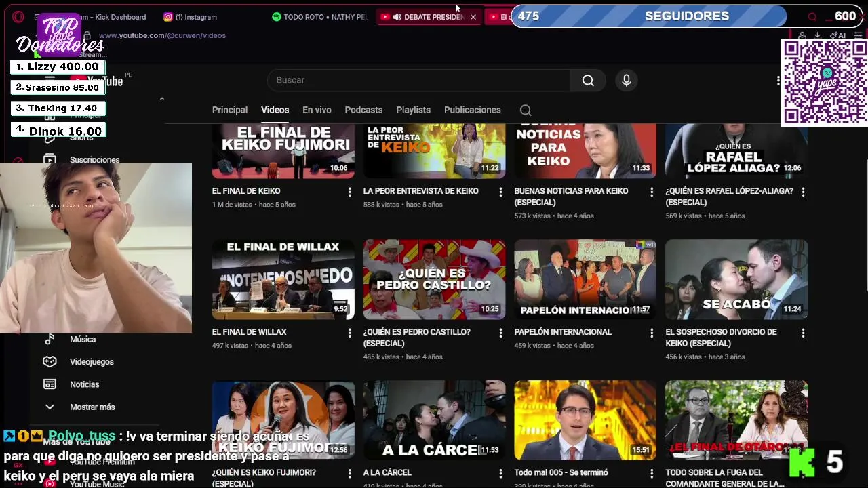Open EL FINAL DE KEIKO video title
Screen dimensions: 868x488
tap(246, 191)
